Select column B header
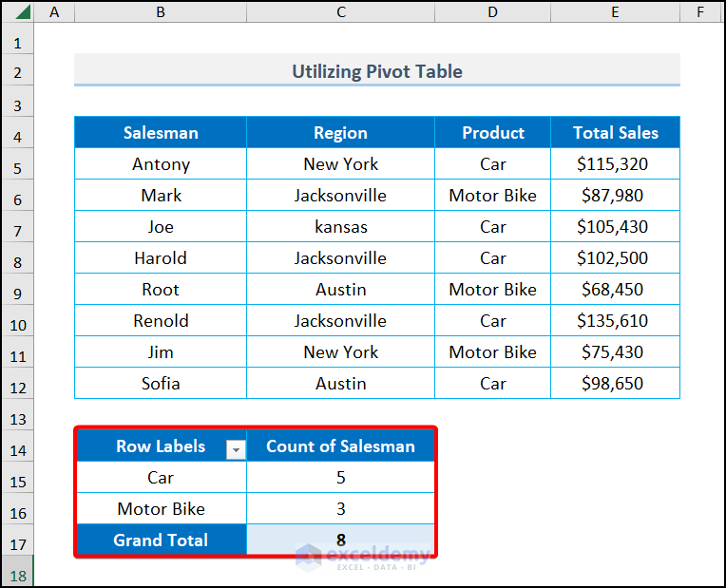 pos(161,12)
